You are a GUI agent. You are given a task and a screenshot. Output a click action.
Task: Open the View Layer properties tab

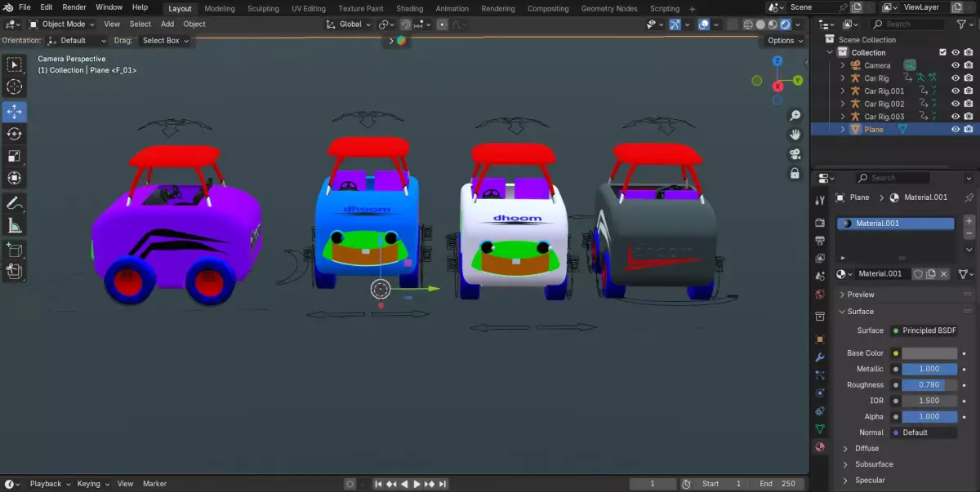click(820, 259)
